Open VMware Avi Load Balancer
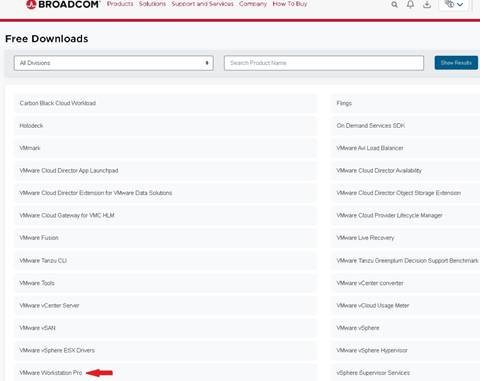 pyautogui.click(x=406, y=148)
